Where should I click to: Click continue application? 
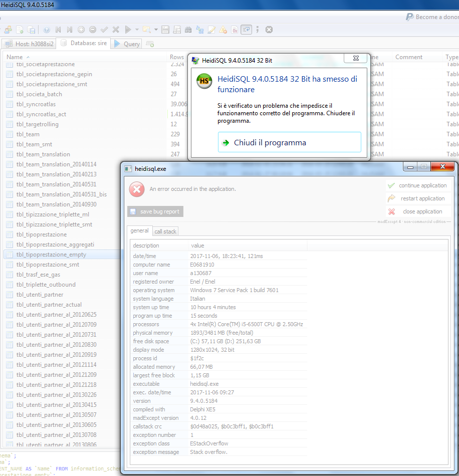coord(418,185)
